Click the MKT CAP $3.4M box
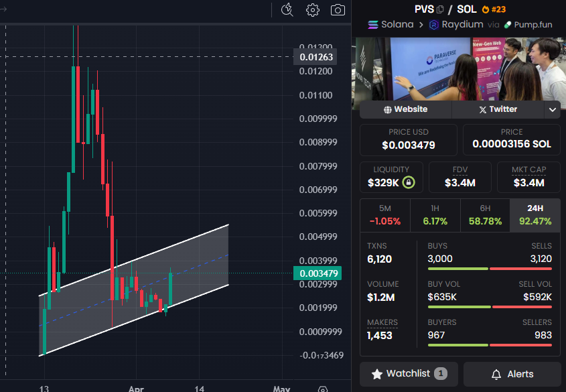 point(528,177)
